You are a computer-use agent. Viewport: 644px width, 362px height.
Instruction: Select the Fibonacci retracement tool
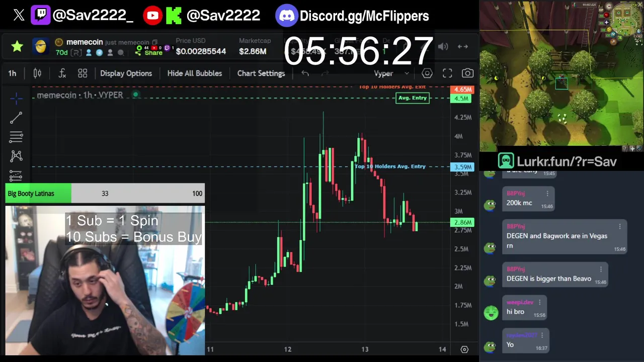click(x=16, y=137)
